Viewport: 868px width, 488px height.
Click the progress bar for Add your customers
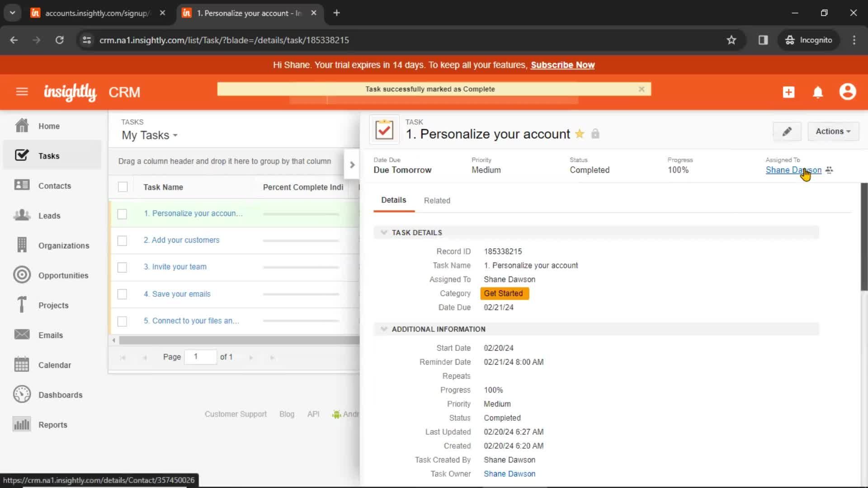tap(301, 241)
